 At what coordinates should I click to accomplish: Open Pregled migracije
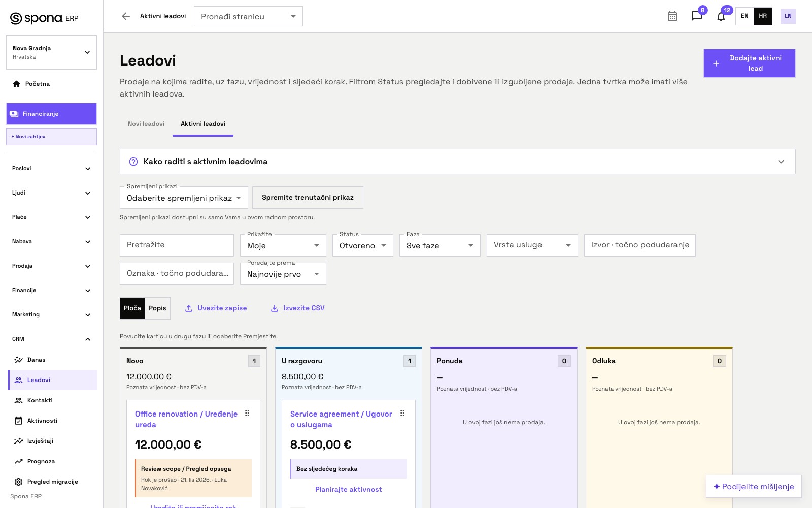(x=52, y=482)
